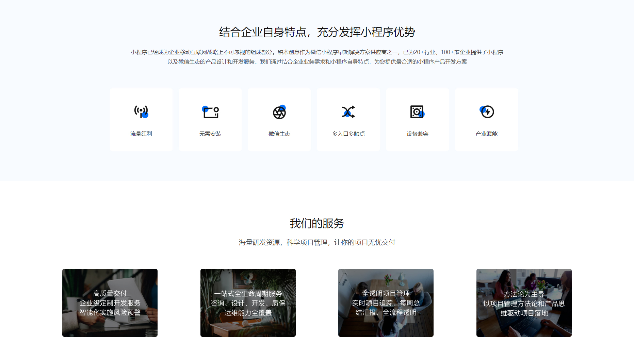
Task: Click the 海量研发资源 subtitle text
Action: coord(317,242)
